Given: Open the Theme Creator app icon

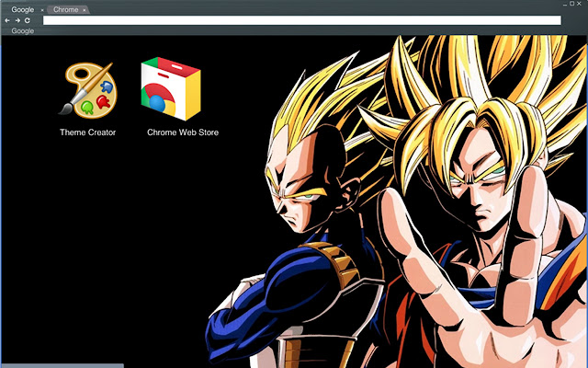Looking at the screenshot, I should (x=88, y=90).
